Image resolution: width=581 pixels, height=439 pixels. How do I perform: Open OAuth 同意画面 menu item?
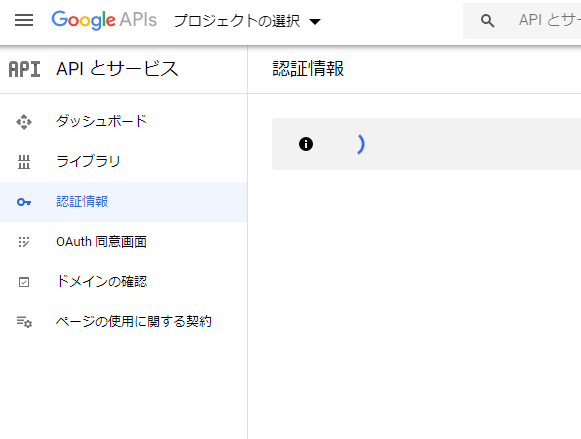(x=123, y=242)
